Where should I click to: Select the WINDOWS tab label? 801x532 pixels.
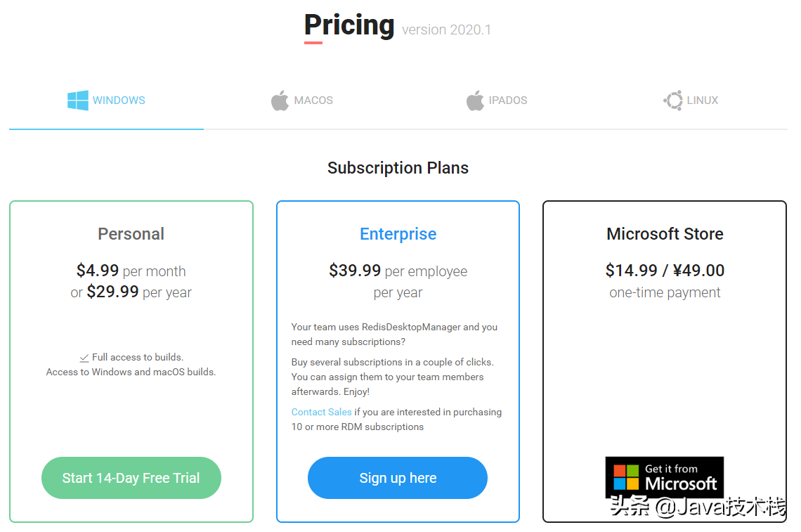click(x=119, y=100)
